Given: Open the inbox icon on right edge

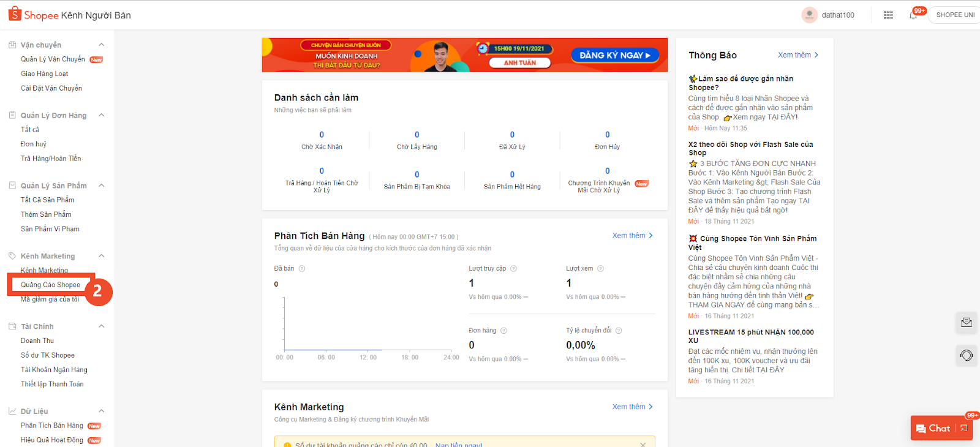Looking at the screenshot, I should coord(967,322).
